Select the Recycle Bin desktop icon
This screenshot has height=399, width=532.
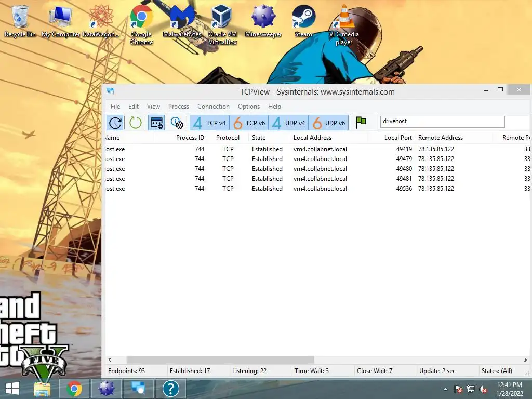(x=20, y=21)
